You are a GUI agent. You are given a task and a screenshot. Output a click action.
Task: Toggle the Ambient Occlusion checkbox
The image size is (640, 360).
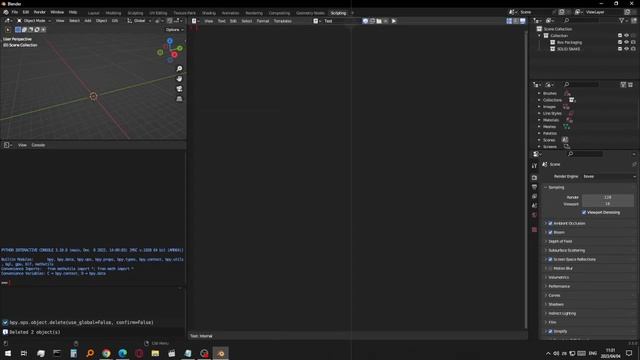(x=550, y=223)
